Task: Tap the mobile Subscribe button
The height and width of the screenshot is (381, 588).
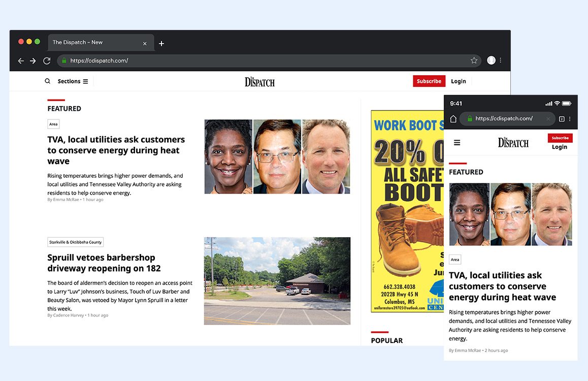Action: tap(560, 138)
